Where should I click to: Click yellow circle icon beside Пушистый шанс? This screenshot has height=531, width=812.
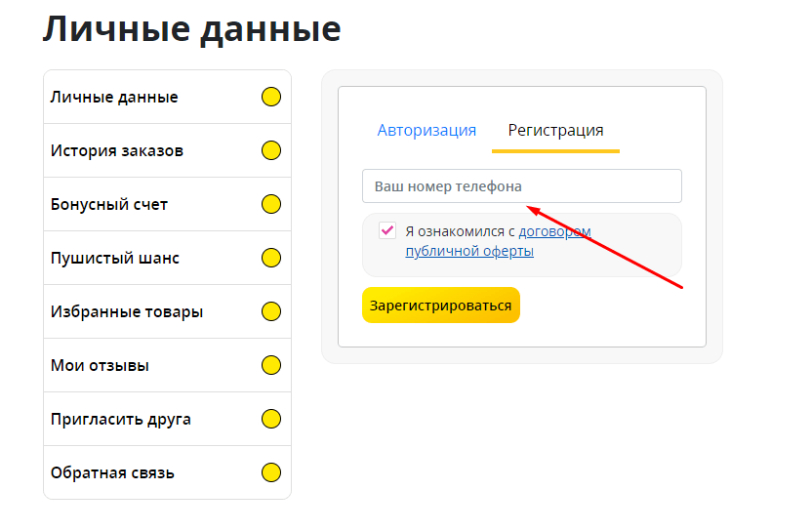click(271, 259)
